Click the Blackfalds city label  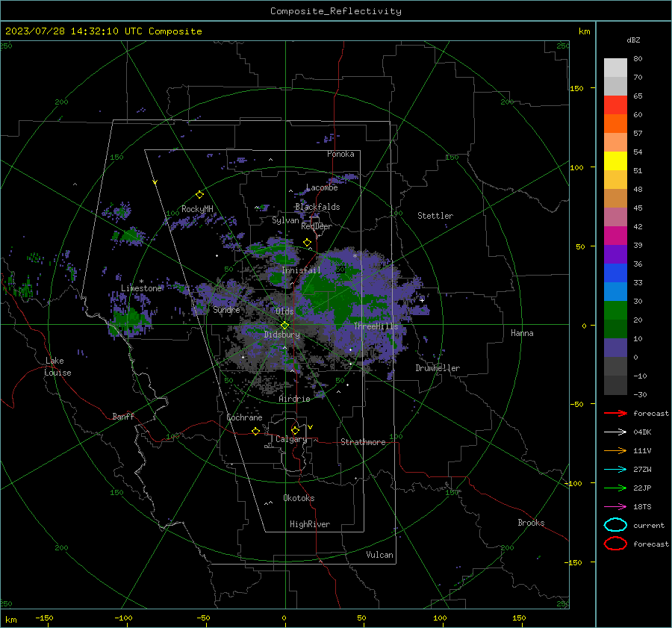pyautogui.click(x=317, y=207)
